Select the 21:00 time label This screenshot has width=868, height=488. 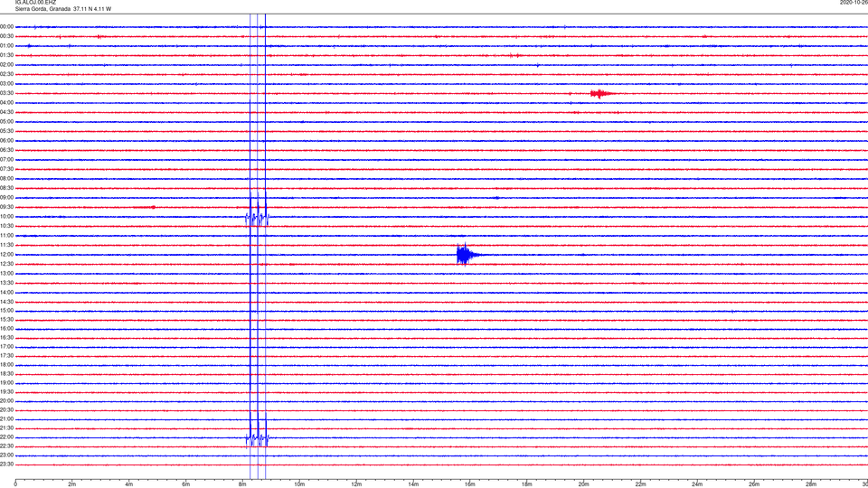coord(6,418)
